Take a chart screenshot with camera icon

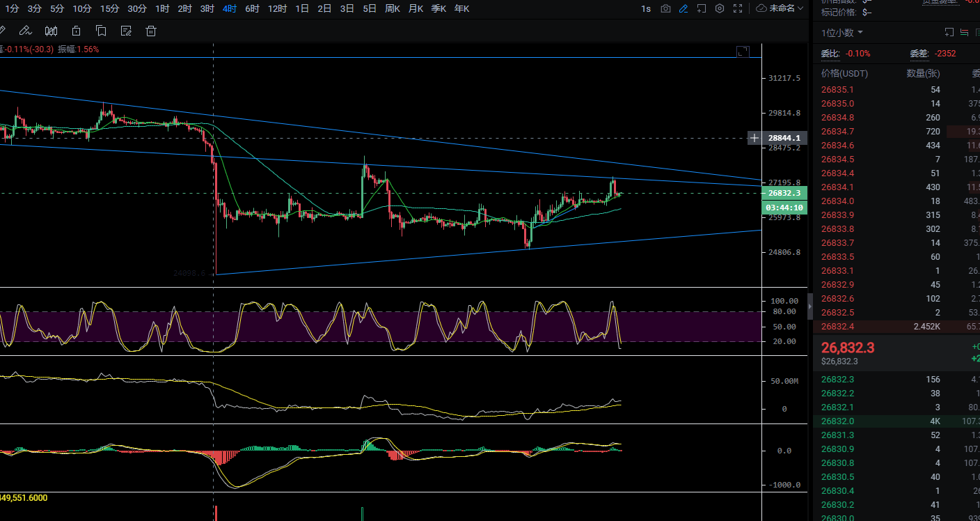665,8
